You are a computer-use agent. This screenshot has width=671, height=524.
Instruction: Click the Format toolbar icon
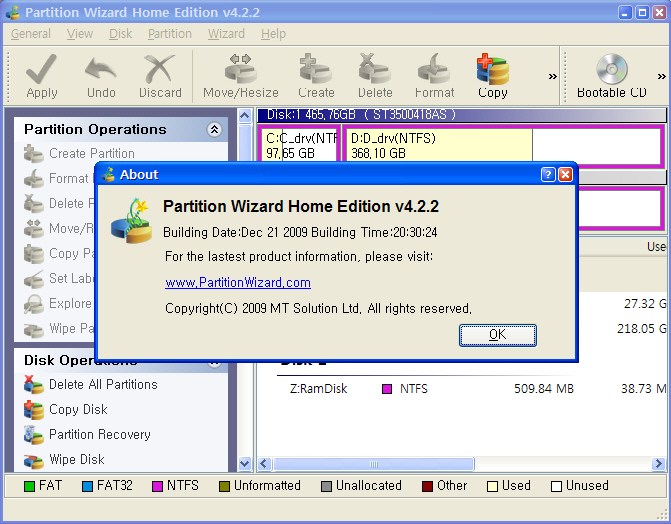(435, 75)
